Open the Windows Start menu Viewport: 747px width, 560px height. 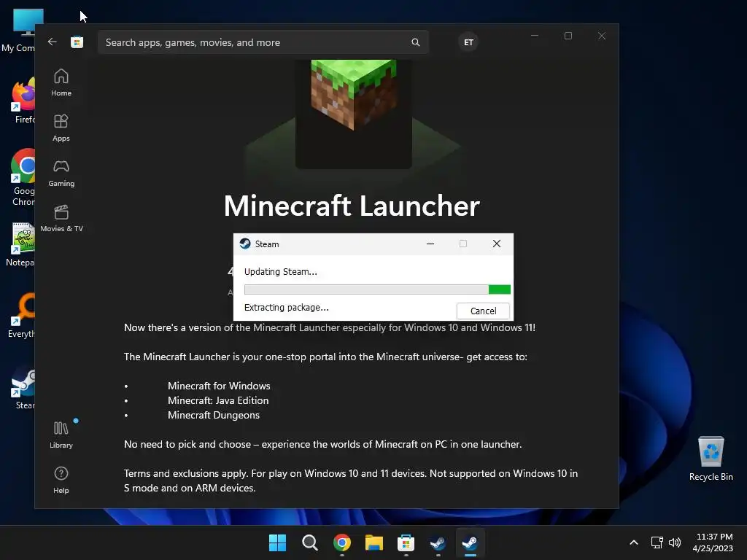click(277, 542)
